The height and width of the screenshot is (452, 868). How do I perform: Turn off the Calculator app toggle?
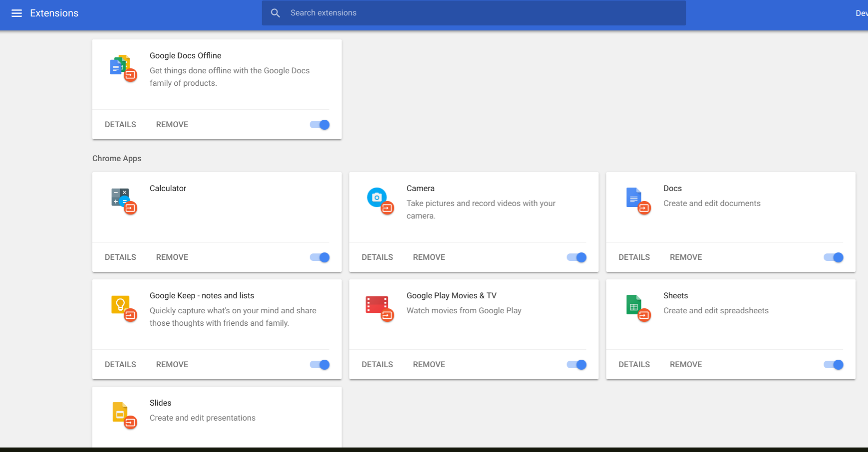[319, 257]
